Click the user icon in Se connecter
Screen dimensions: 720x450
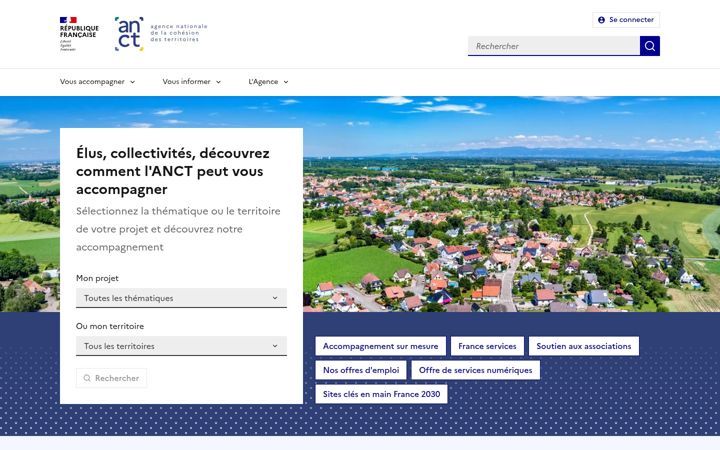click(601, 20)
